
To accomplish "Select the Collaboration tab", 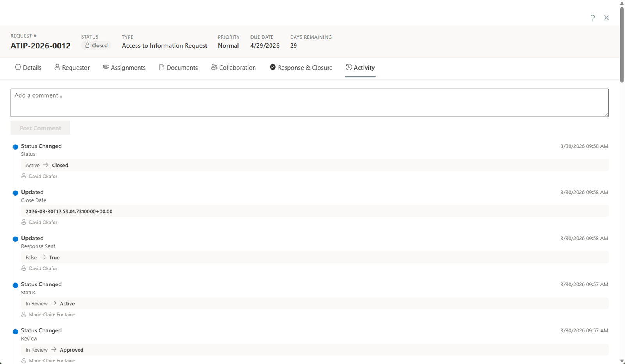I will coord(234,68).
